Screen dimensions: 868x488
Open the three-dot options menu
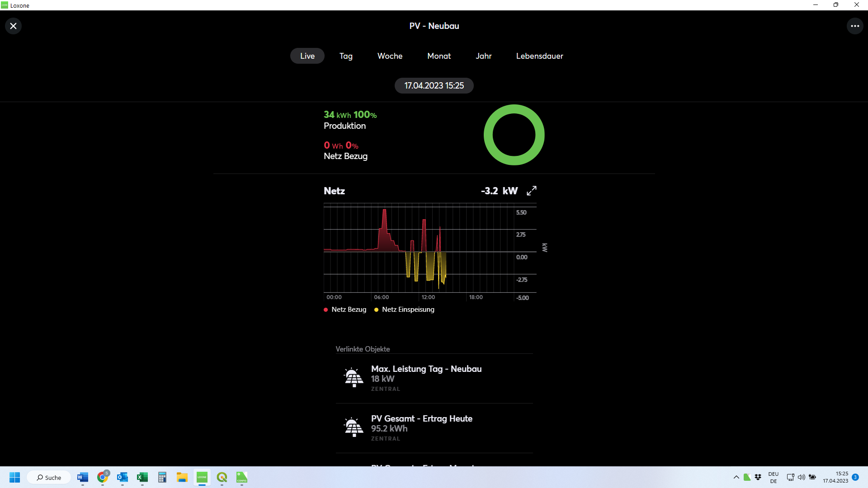[x=854, y=26]
